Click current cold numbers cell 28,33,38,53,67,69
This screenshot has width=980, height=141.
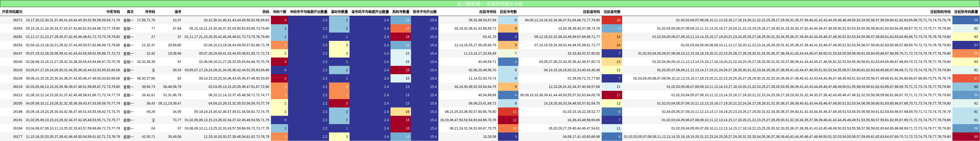482,20
